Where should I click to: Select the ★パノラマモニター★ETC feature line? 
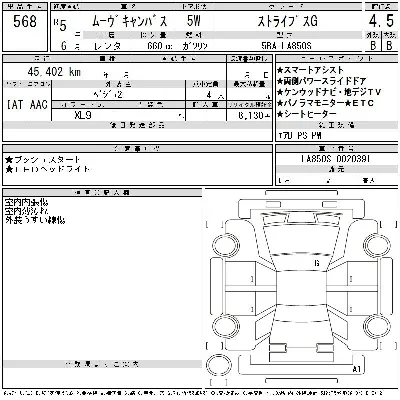(325, 103)
